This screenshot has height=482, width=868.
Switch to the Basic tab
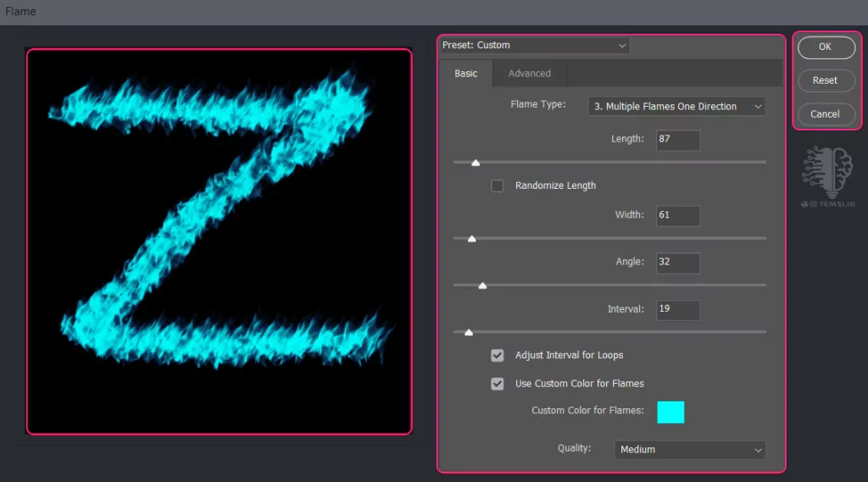click(465, 74)
